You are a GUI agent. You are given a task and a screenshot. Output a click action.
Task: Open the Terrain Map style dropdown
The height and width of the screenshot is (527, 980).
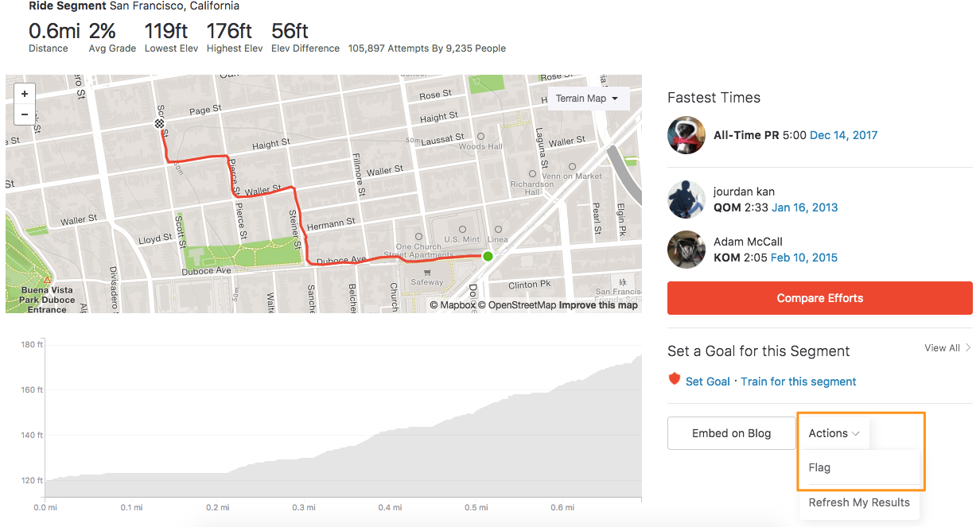pos(588,99)
